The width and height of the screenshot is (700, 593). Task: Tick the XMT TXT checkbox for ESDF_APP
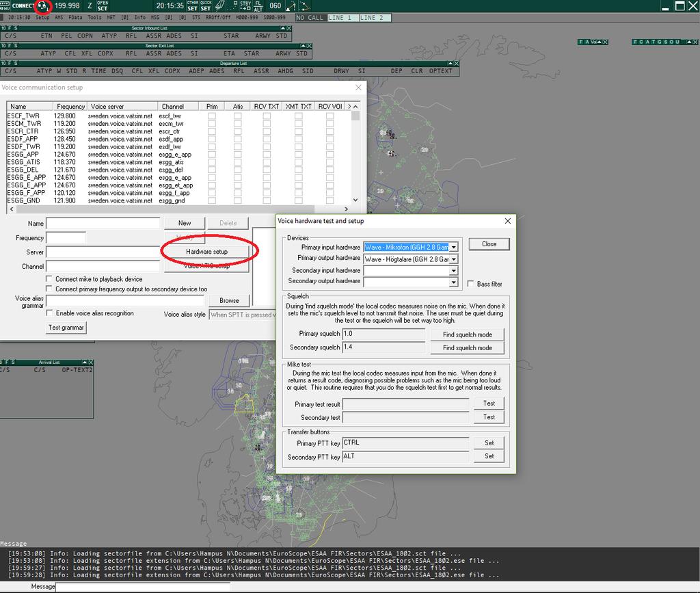click(298, 139)
